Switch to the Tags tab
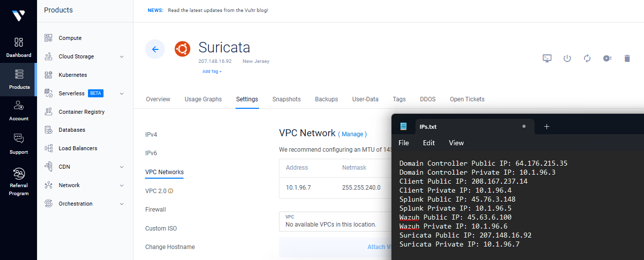Image resolution: width=644 pixels, height=260 pixels. point(399,99)
